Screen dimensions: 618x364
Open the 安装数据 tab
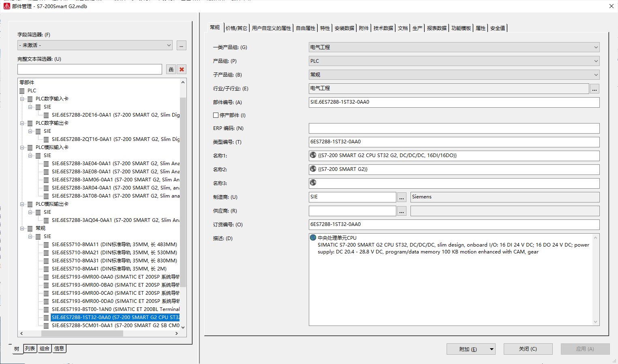pos(344,28)
